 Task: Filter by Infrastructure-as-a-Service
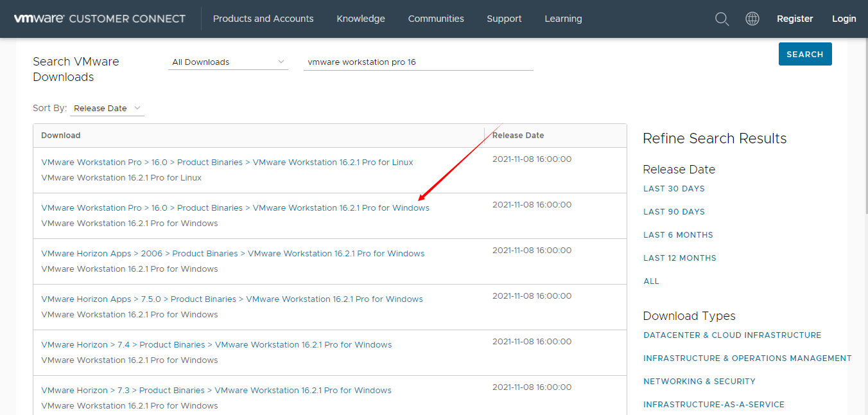714,405
